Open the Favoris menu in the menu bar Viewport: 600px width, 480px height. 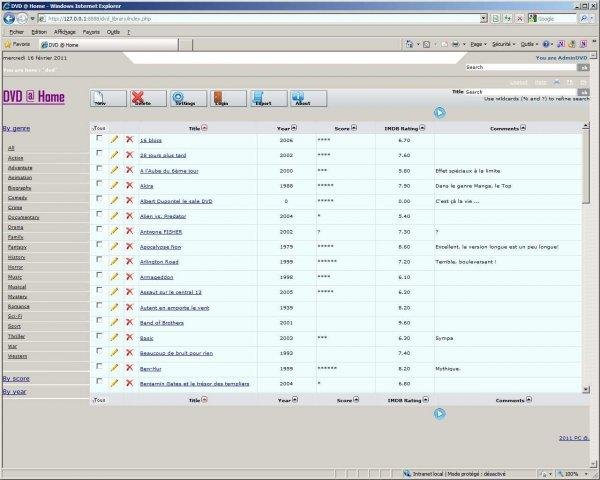[91, 32]
